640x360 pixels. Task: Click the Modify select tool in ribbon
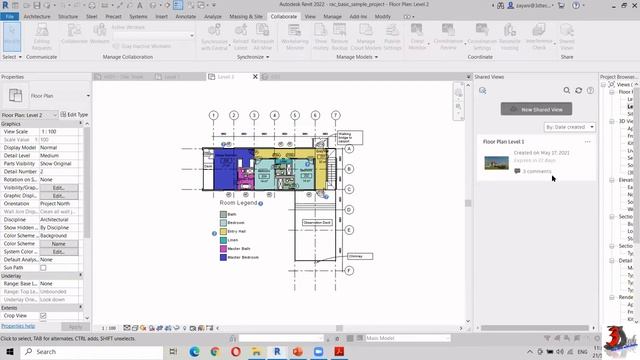(12, 37)
